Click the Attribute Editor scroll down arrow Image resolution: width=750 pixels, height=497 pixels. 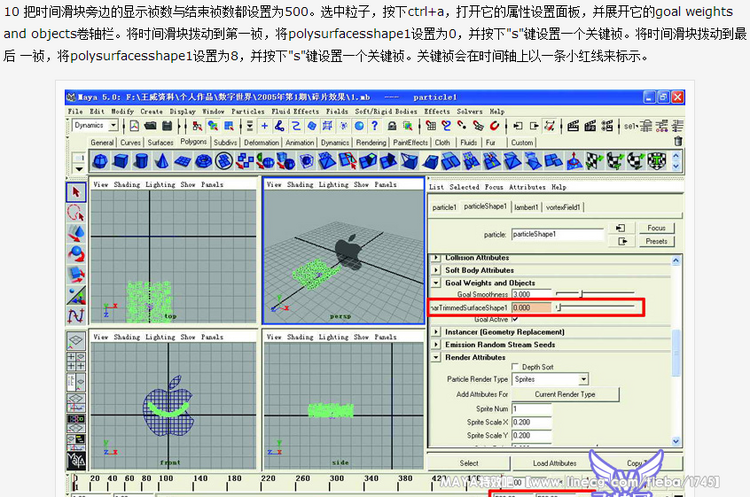pyautogui.click(x=676, y=441)
